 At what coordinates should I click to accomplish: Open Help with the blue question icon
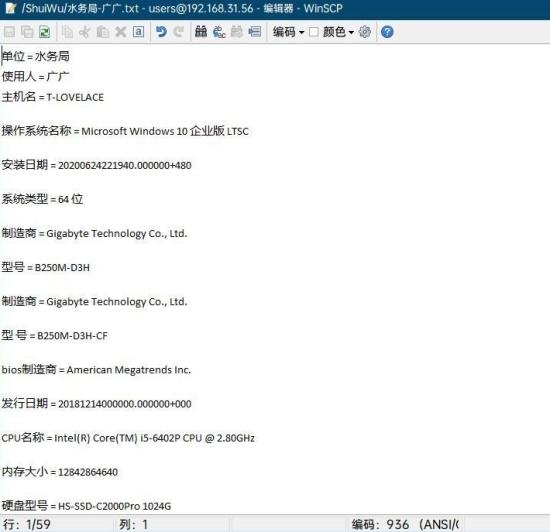387,32
